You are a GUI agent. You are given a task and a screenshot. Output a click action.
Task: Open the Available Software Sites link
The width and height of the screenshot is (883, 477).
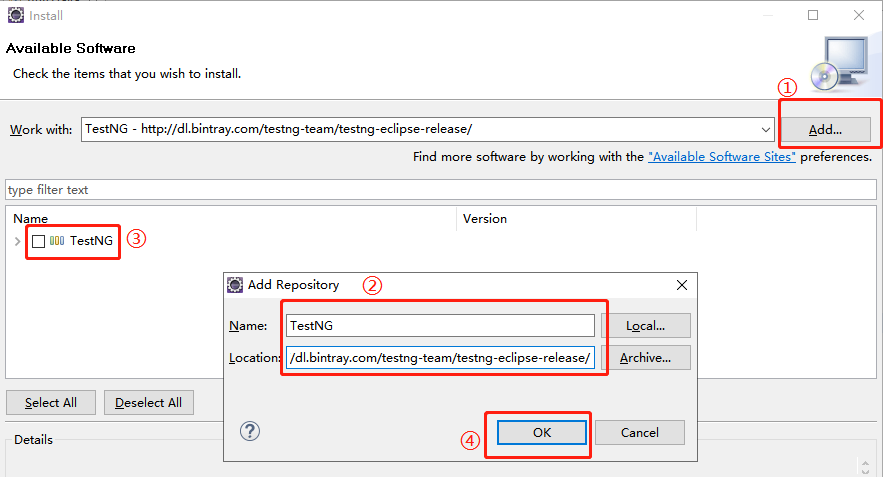(721, 157)
